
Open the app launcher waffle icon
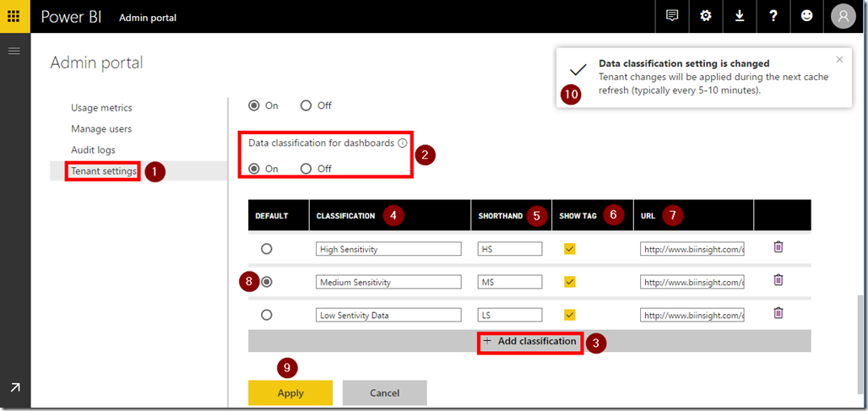(14, 16)
